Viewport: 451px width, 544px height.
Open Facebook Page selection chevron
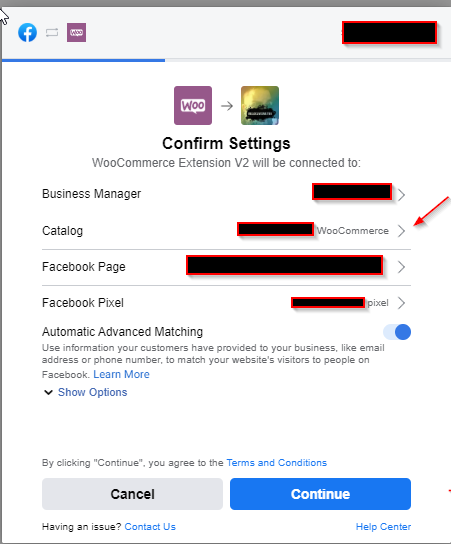click(x=401, y=267)
